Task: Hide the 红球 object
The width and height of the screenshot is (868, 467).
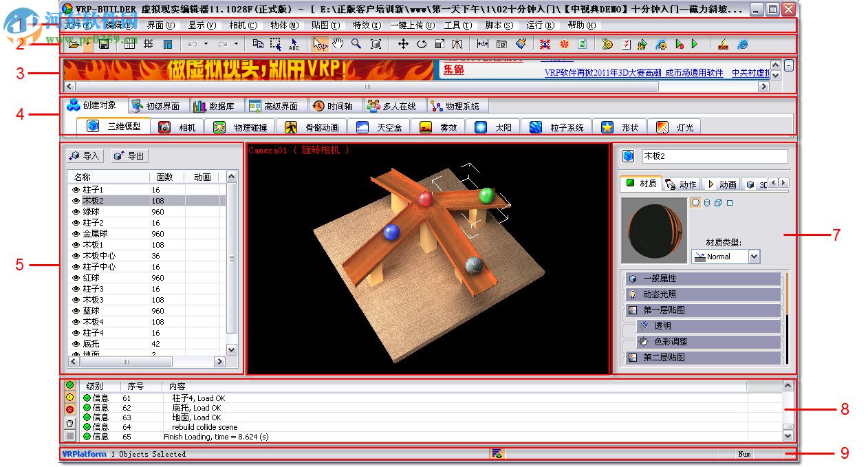Action: click(x=76, y=277)
